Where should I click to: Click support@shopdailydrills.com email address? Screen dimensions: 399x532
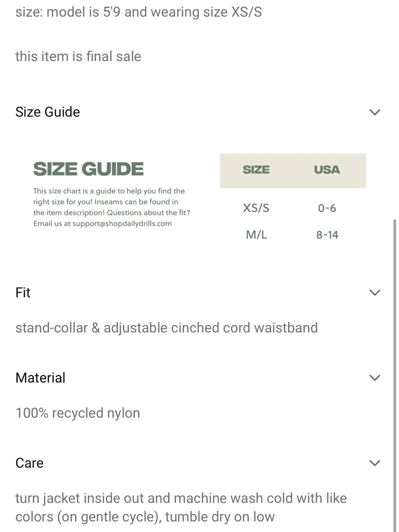pos(122,223)
